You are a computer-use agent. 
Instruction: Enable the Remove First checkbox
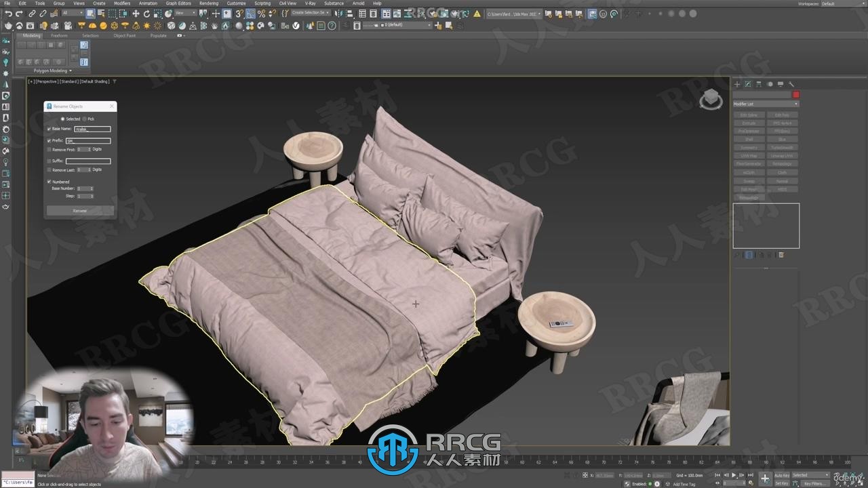click(x=49, y=150)
